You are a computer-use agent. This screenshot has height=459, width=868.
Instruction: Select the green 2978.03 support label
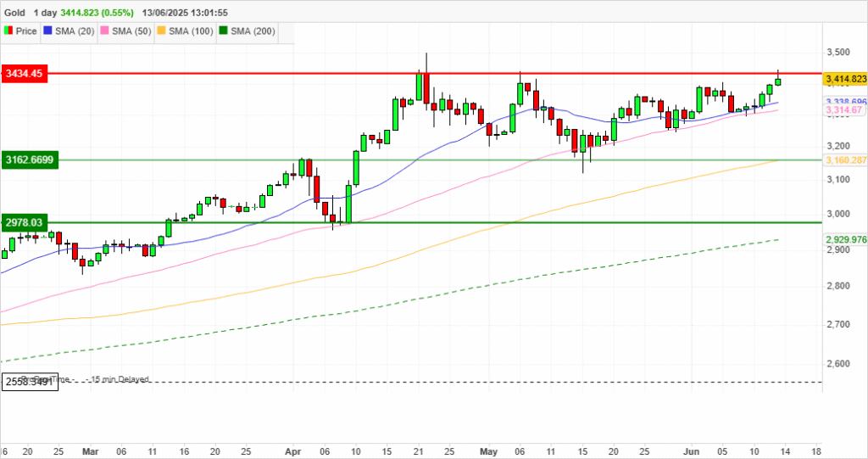coord(25,223)
